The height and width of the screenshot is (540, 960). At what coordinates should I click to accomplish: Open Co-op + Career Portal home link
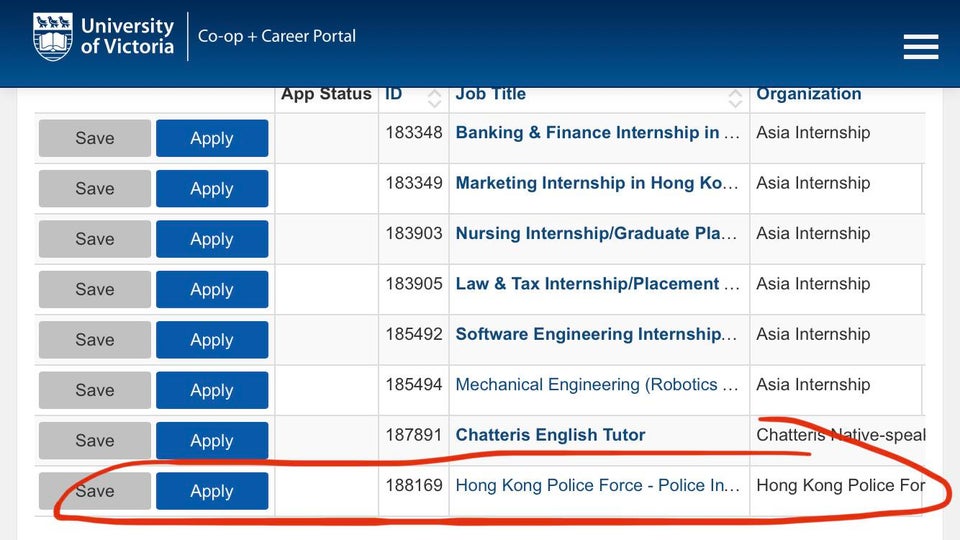[277, 37]
